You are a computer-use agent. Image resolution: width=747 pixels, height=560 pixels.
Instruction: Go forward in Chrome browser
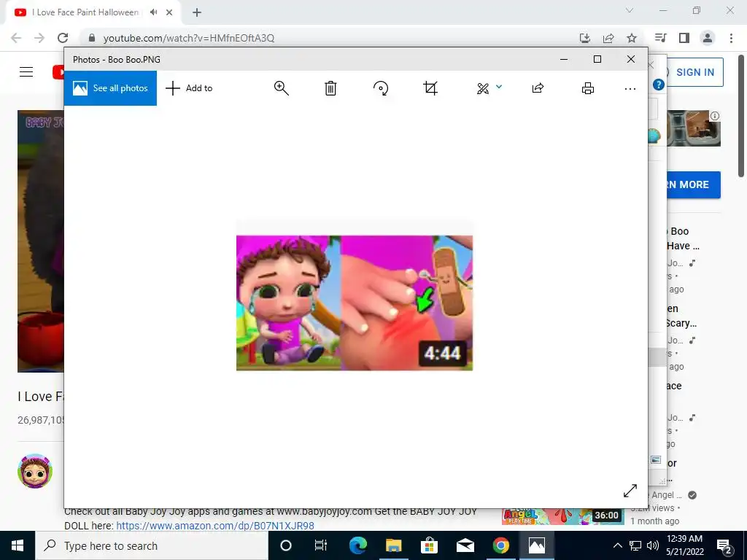tap(39, 38)
